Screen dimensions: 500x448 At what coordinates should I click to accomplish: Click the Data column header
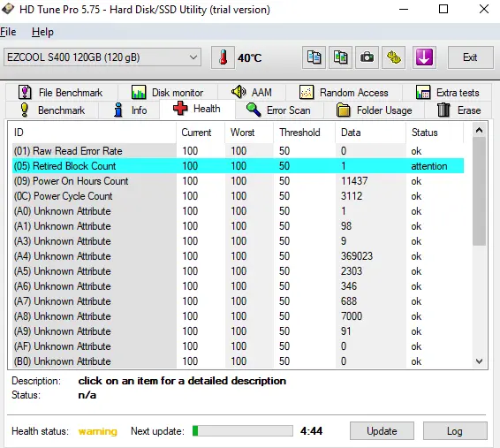pos(371,133)
